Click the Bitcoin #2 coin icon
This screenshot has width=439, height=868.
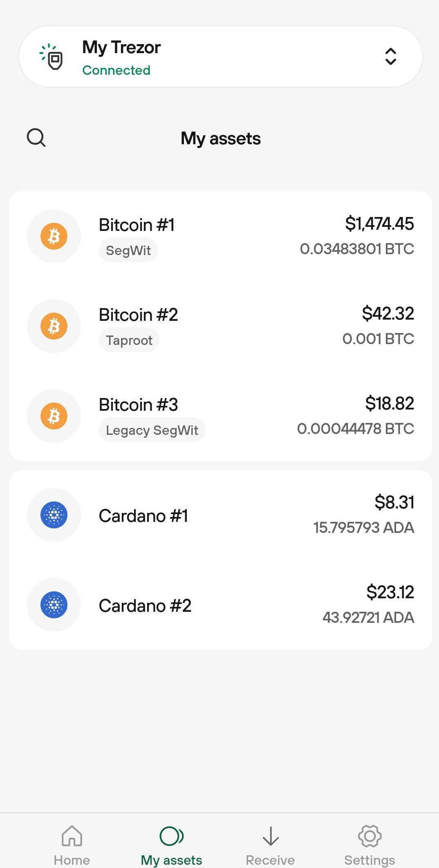click(x=54, y=326)
